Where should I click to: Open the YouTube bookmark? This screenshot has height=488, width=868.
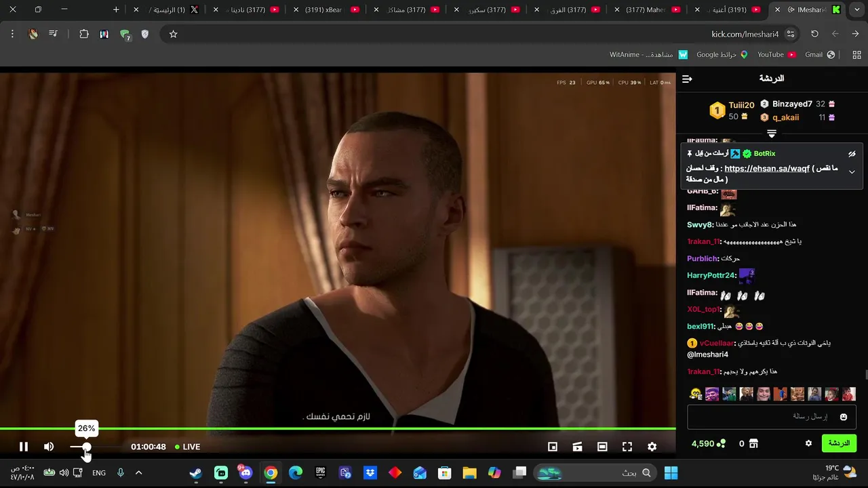(x=776, y=54)
